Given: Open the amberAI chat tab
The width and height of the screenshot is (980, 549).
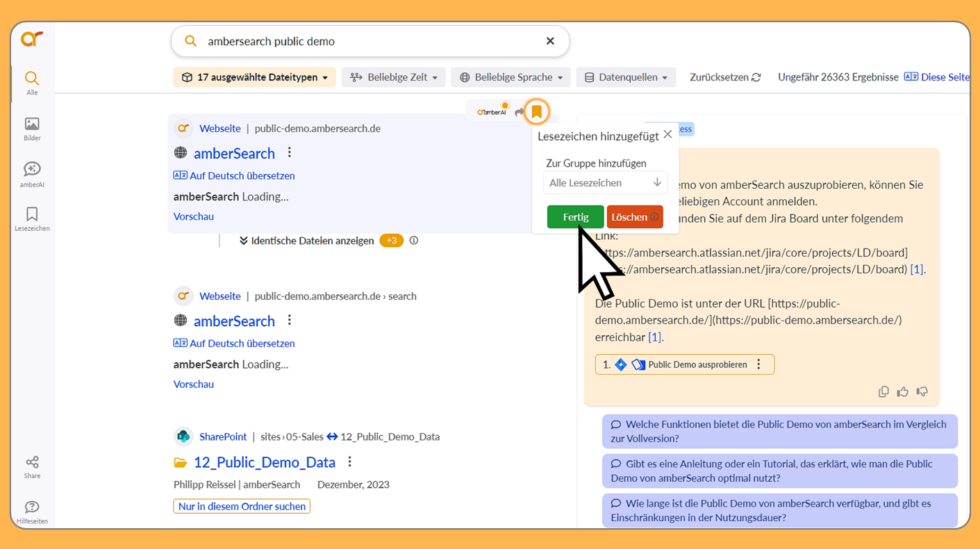Looking at the screenshot, I should pos(32,175).
